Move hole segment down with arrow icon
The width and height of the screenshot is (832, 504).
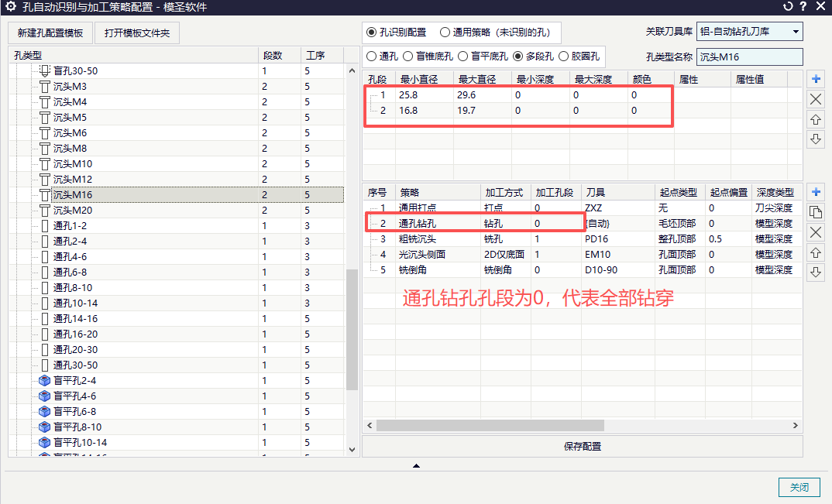[x=816, y=139]
